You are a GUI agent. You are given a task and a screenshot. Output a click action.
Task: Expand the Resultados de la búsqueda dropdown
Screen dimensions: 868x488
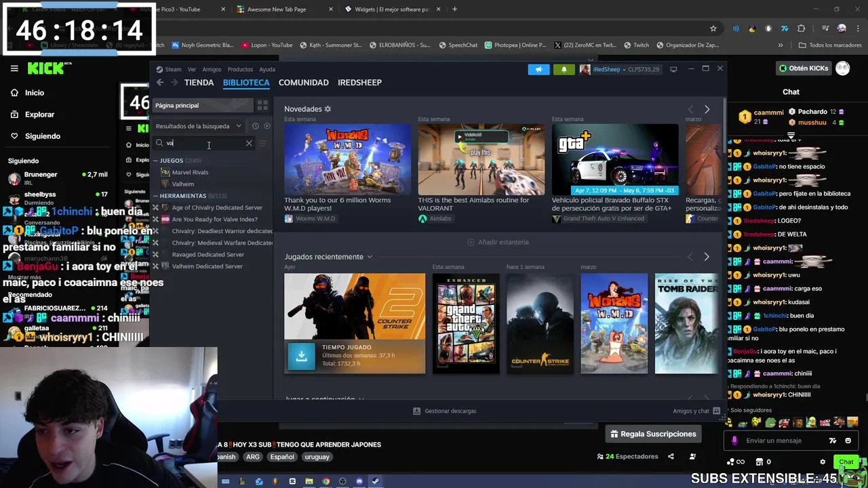[198, 126]
